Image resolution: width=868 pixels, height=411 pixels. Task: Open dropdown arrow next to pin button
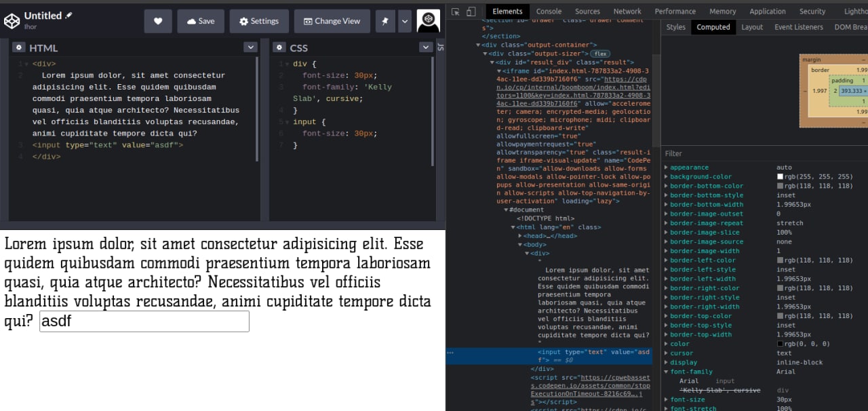click(x=405, y=21)
